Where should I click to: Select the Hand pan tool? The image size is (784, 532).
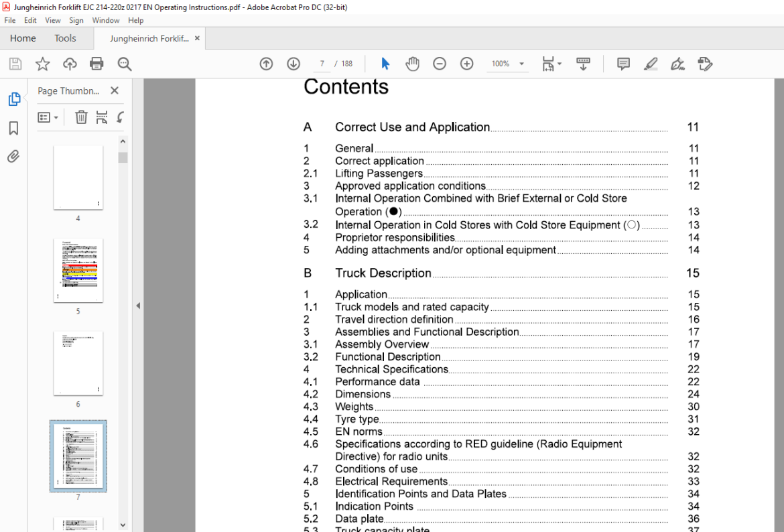[x=412, y=64]
